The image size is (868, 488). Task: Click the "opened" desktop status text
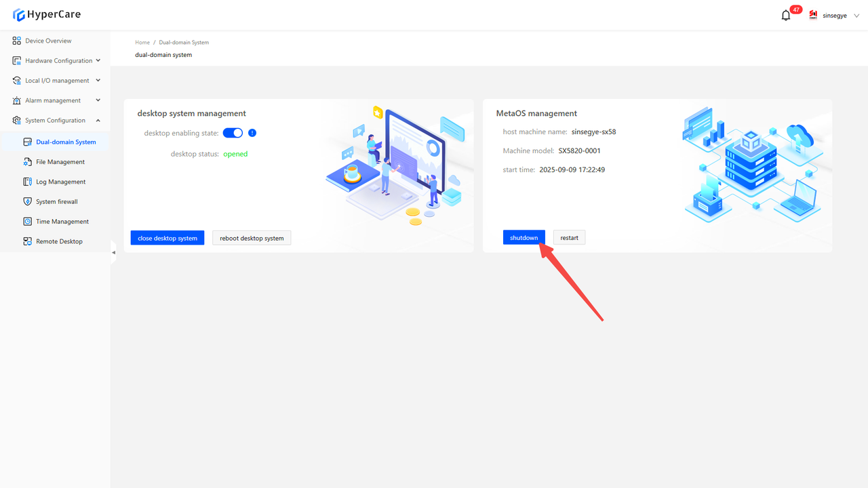click(x=235, y=154)
